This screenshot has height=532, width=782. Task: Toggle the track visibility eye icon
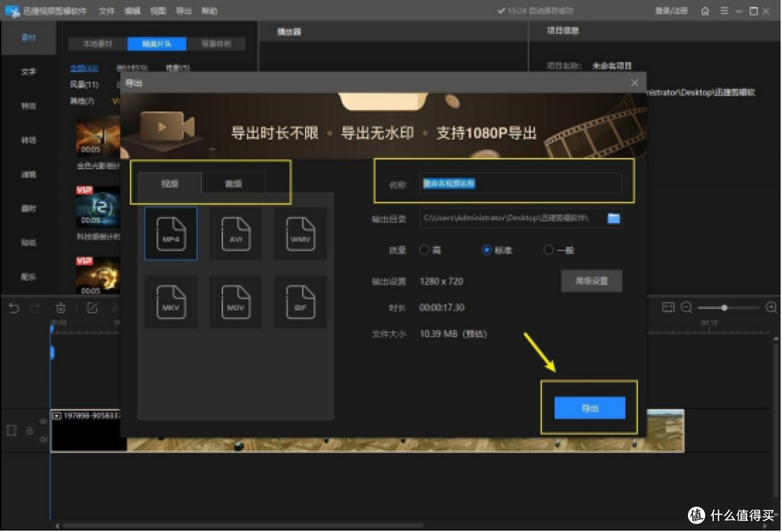tap(43, 421)
